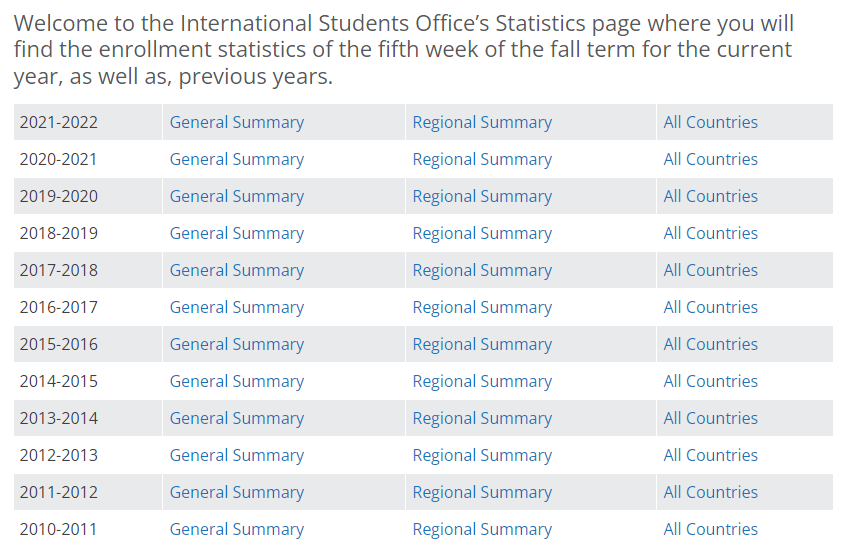Open Regional Summary for 2011-2012

[x=481, y=492]
